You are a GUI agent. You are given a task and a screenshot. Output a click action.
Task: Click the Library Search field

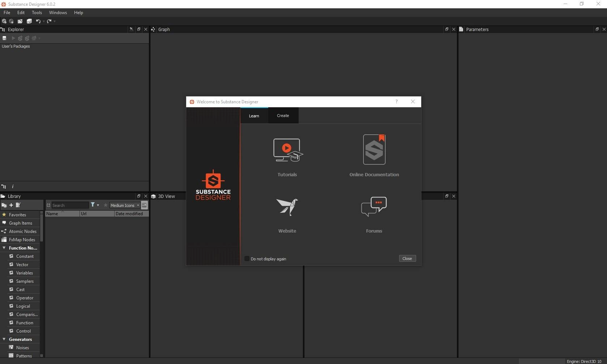pyautogui.click(x=70, y=205)
